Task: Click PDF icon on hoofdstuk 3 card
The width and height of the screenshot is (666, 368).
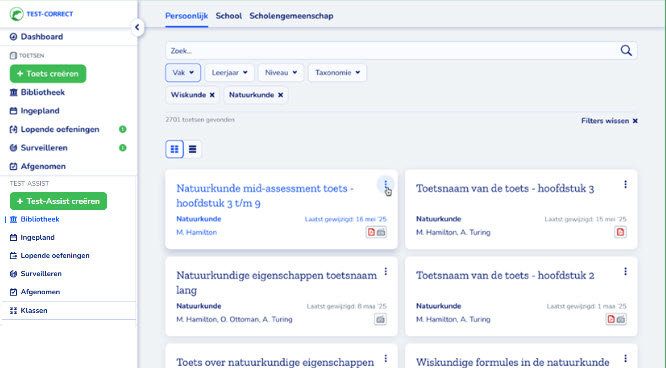Action: click(x=621, y=232)
